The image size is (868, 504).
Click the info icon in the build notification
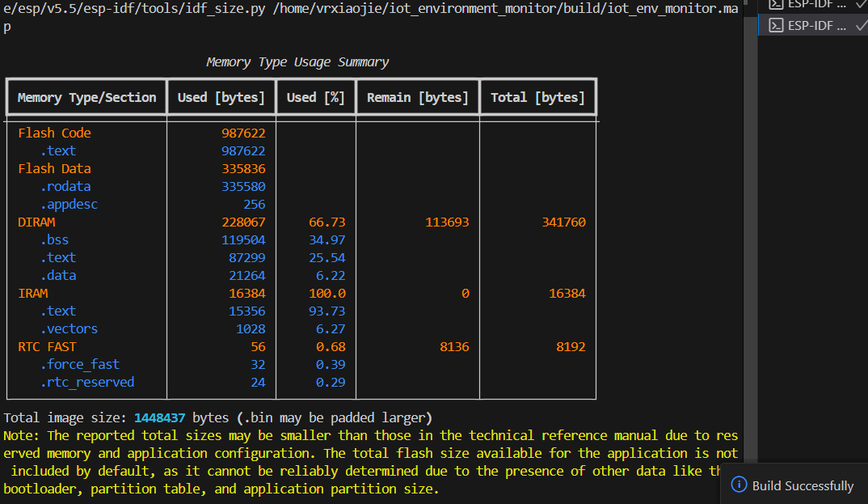pos(738,485)
